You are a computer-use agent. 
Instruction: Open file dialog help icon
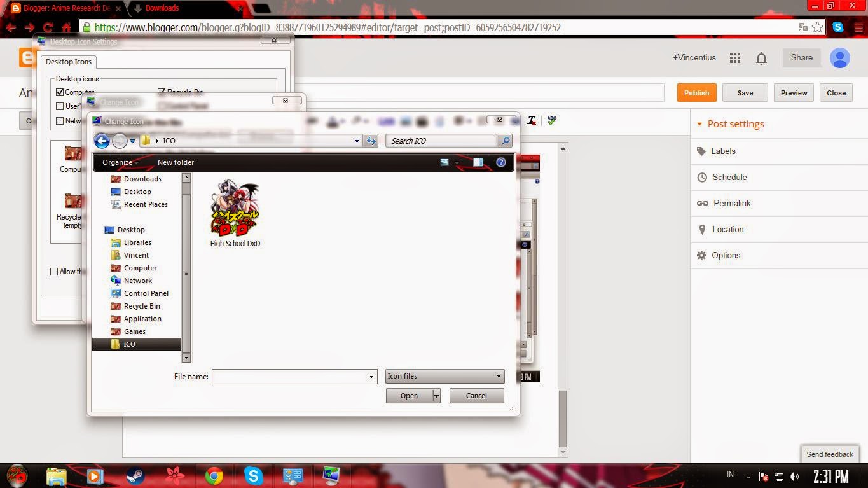[501, 162]
